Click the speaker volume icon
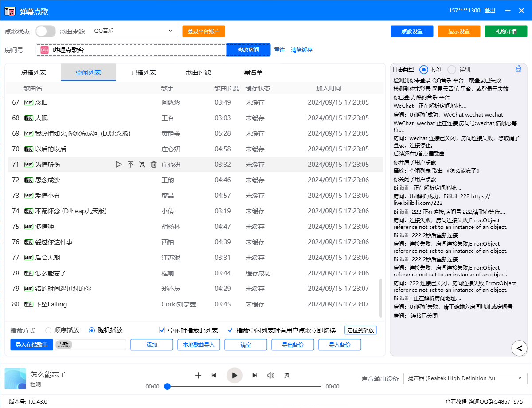Viewport: 532px width, 408px height. [x=270, y=375]
